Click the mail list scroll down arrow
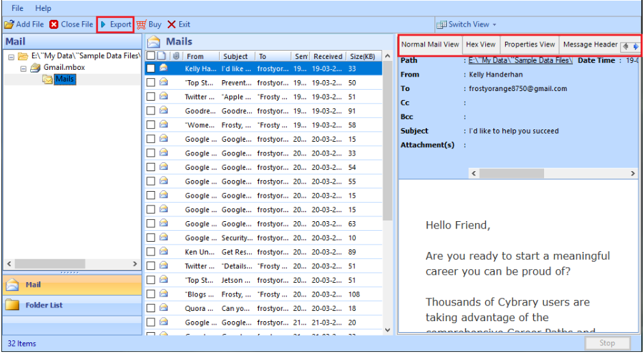 click(387, 330)
